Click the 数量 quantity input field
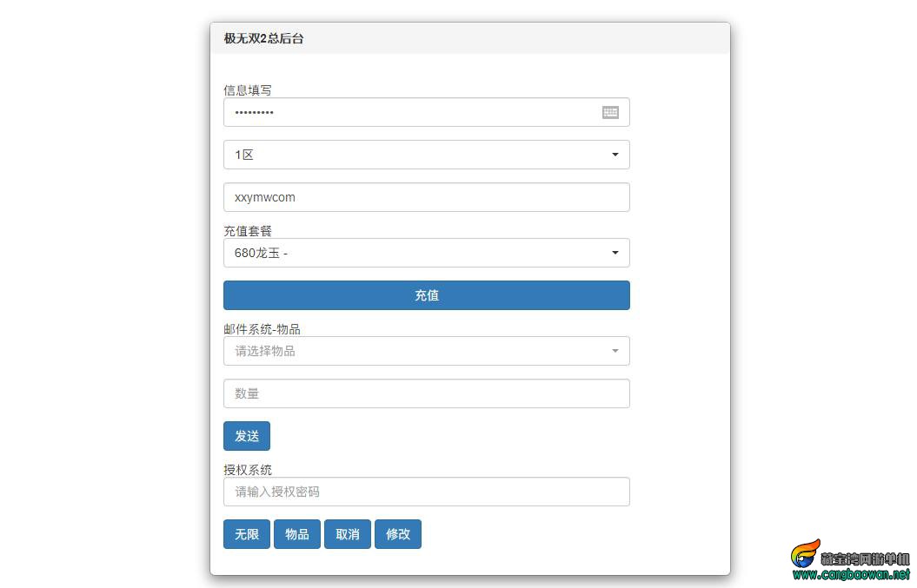The width and height of the screenshot is (917, 588). [426, 393]
